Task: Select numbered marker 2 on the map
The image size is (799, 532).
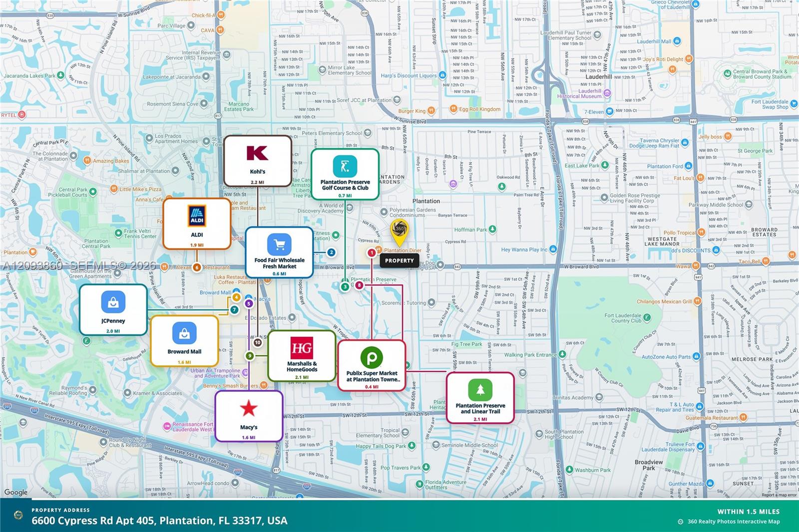Action: [331, 253]
